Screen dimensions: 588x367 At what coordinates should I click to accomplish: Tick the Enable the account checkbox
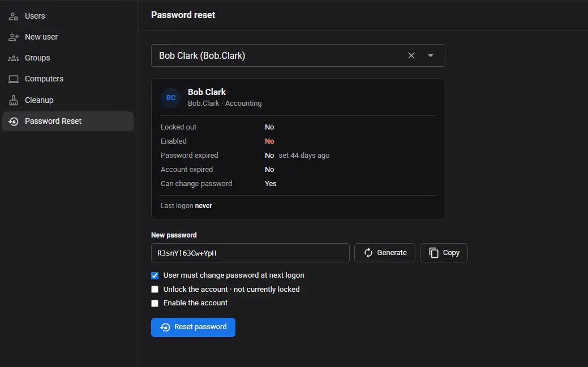point(155,303)
